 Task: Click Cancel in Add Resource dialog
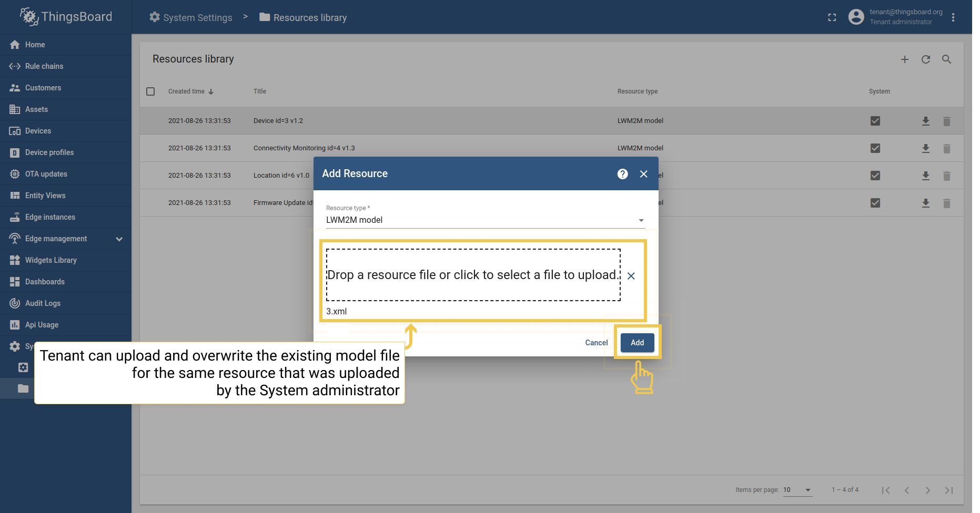tap(597, 343)
